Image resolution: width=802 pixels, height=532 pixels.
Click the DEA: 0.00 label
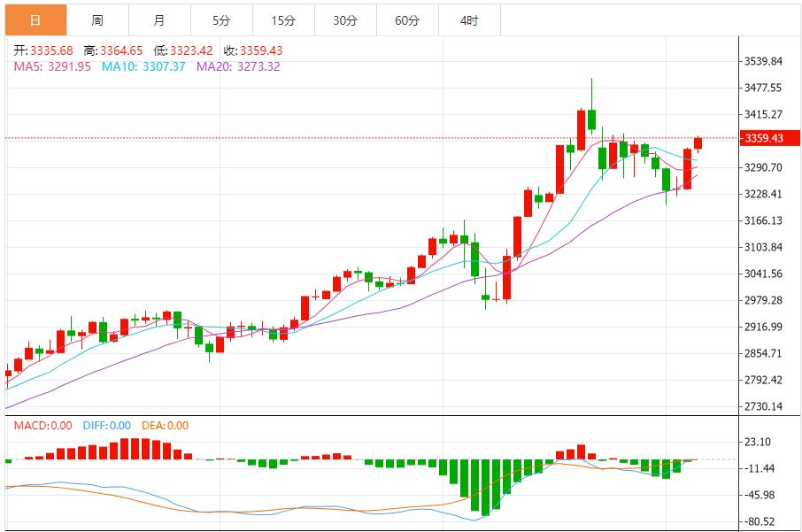click(166, 426)
